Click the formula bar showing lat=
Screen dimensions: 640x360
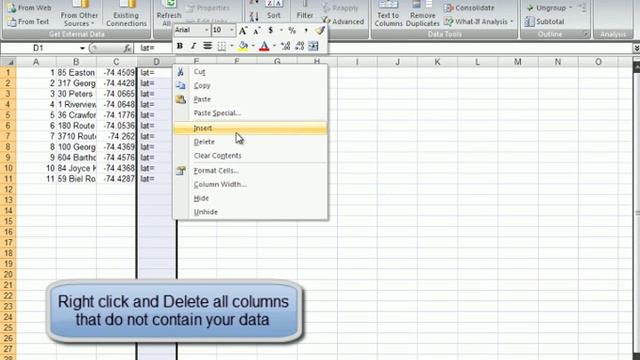coord(384,48)
